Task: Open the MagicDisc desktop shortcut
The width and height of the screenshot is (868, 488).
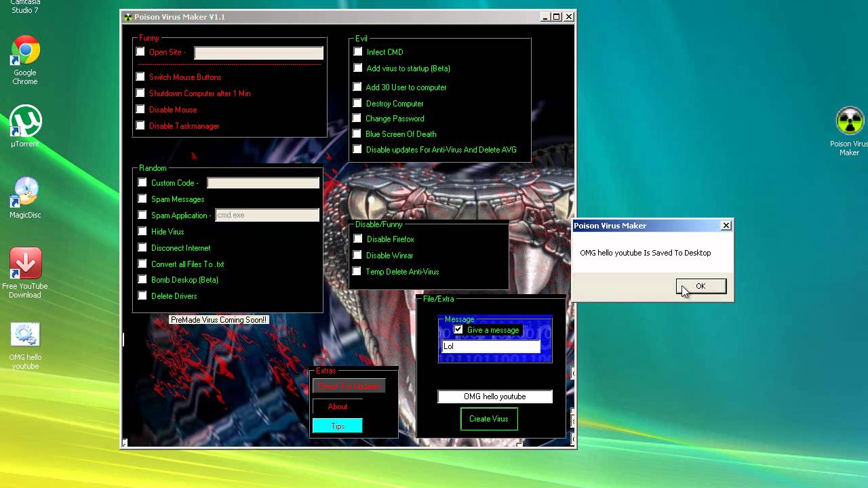Action: (x=25, y=198)
